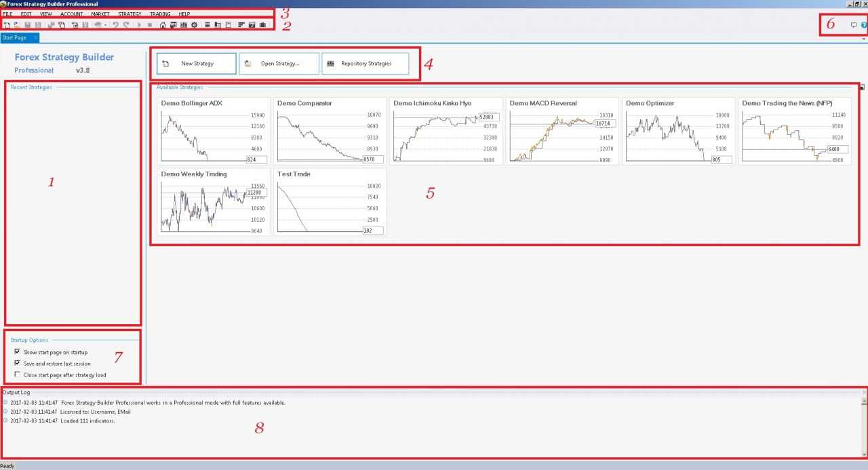Click the feedback speech bubble icon
868x470 pixels.
854,25
